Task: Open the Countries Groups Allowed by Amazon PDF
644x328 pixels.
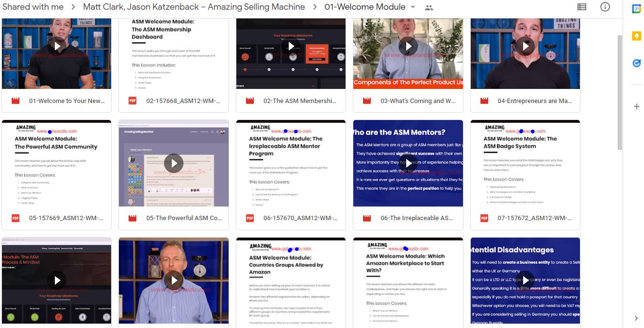Action: click(x=291, y=280)
